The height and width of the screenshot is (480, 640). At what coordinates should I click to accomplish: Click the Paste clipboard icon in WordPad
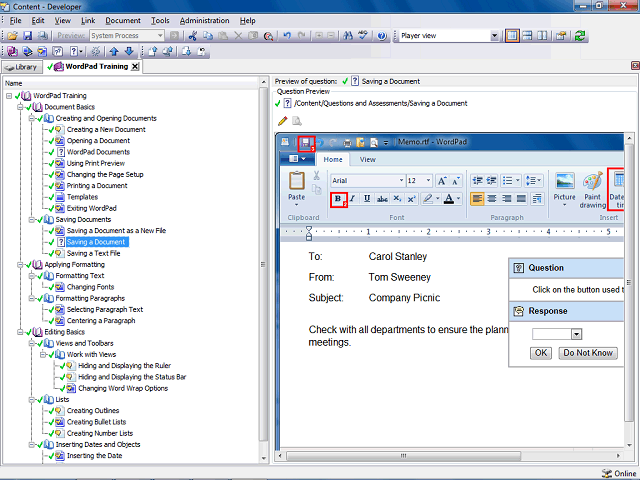[297, 181]
